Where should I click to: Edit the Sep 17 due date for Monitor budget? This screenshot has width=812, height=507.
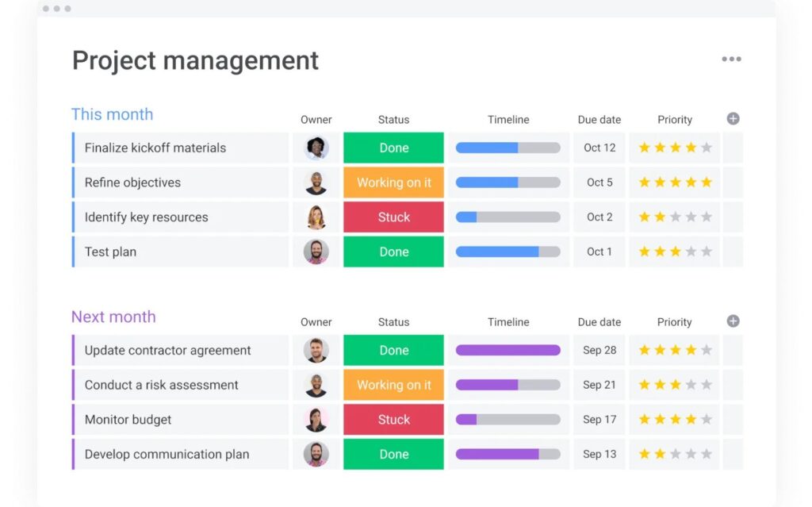click(x=599, y=420)
